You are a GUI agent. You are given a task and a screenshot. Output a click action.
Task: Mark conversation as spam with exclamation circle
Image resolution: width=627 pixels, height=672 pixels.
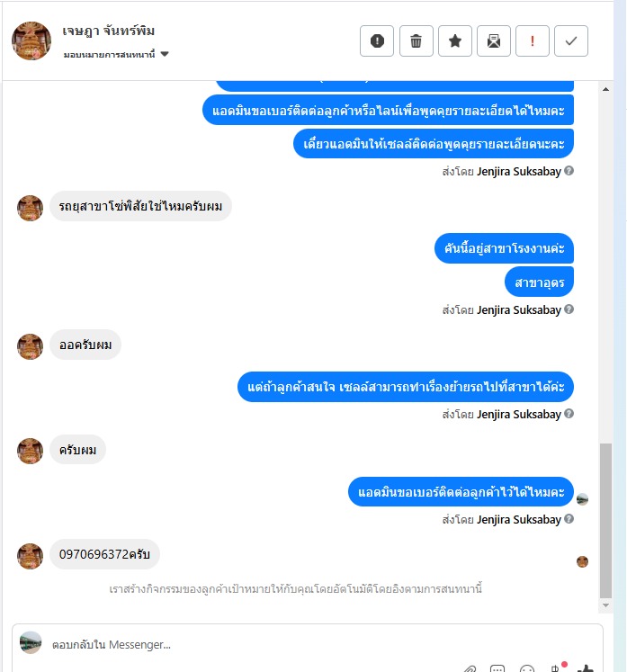point(377,41)
